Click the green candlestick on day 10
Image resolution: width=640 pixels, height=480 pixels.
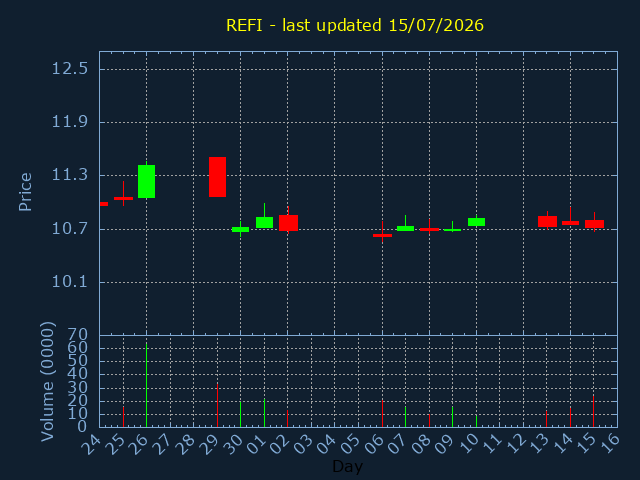(476, 222)
